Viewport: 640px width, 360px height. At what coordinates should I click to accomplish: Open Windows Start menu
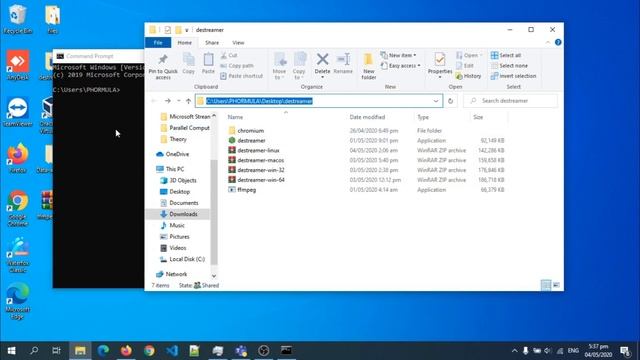11,351
